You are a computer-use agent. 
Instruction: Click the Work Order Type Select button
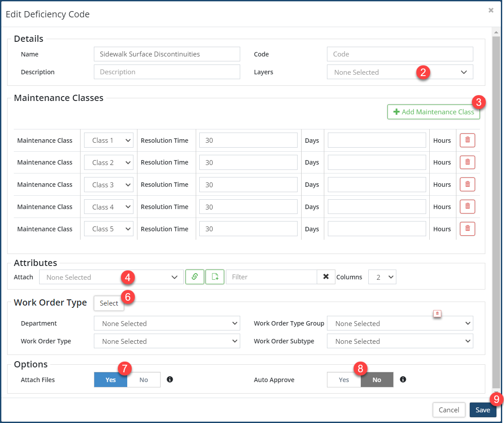tap(109, 303)
